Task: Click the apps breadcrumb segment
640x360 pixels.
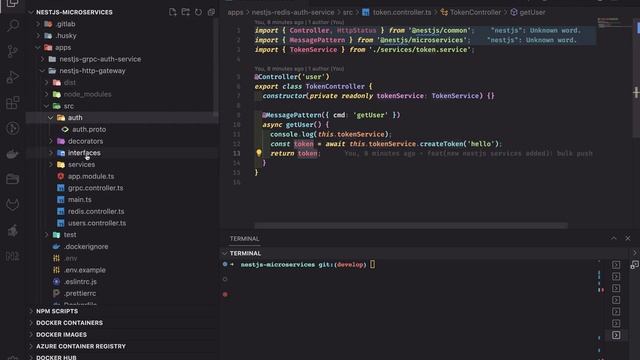Action: point(236,12)
